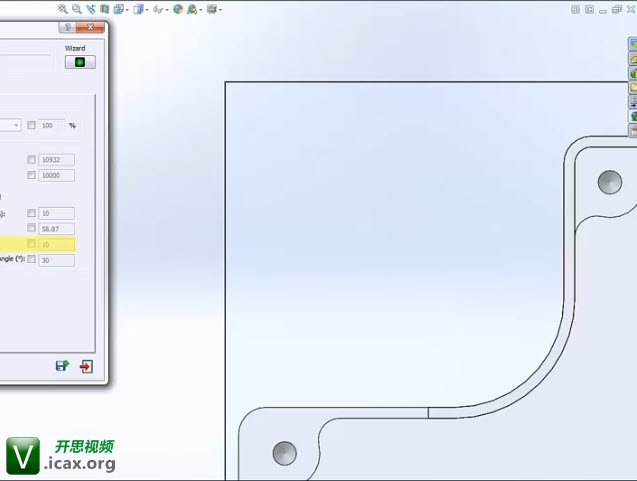Open the Section View tool

coord(104,9)
